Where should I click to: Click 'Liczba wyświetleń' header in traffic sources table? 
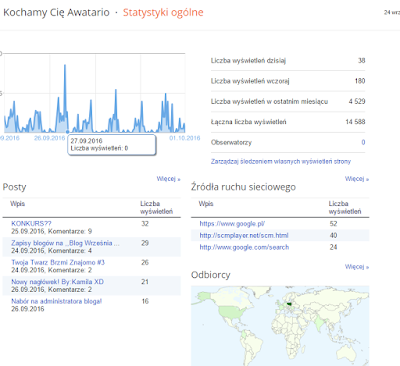(345, 207)
